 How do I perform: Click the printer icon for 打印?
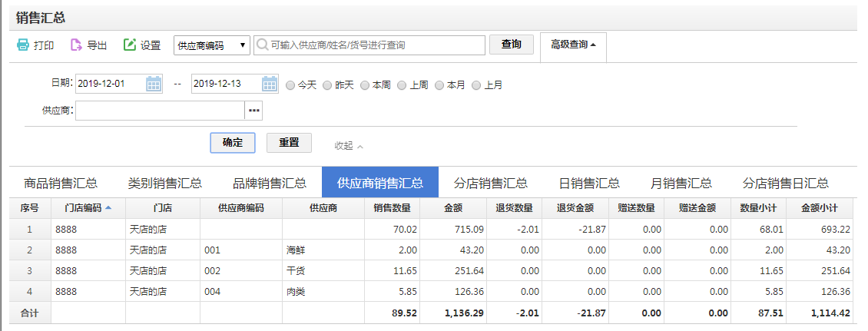click(x=23, y=45)
